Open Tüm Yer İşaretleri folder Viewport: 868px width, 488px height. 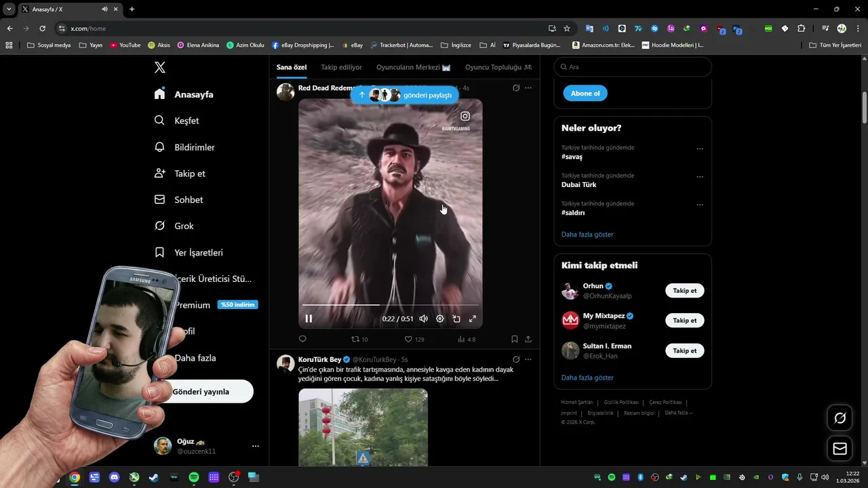pos(835,45)
